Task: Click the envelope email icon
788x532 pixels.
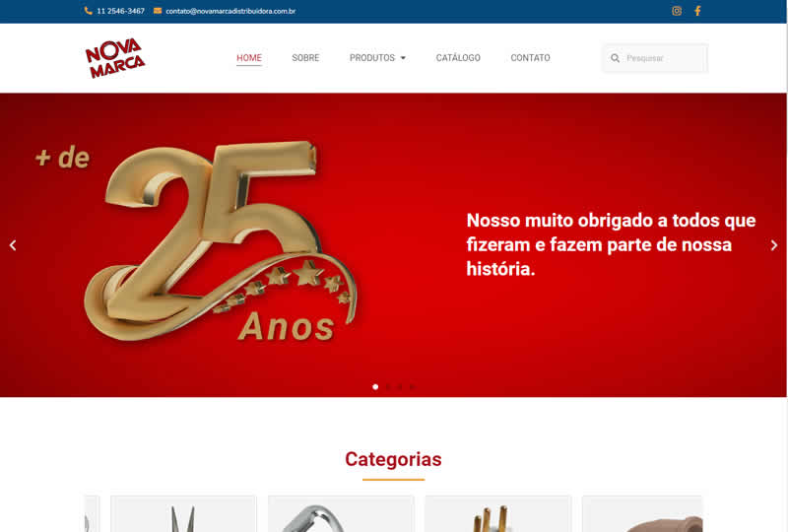Action: click(158, 11)
